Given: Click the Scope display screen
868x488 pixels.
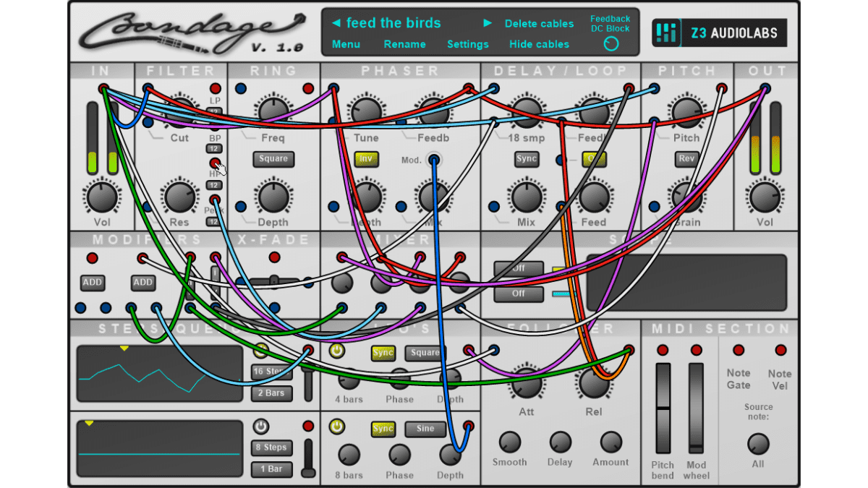Looking at the screenshot, I should pyautogui.click(x=686, y=283).
